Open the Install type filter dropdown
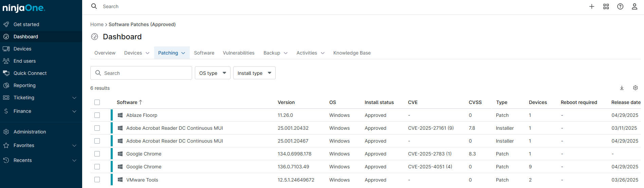This screenshot has width=644, height=188. point(254,73)
